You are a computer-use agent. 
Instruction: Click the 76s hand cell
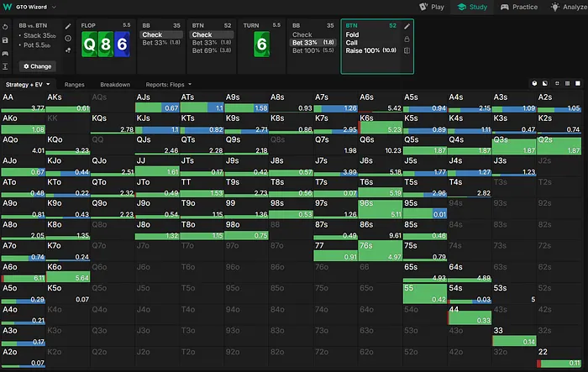coord(381,251)
